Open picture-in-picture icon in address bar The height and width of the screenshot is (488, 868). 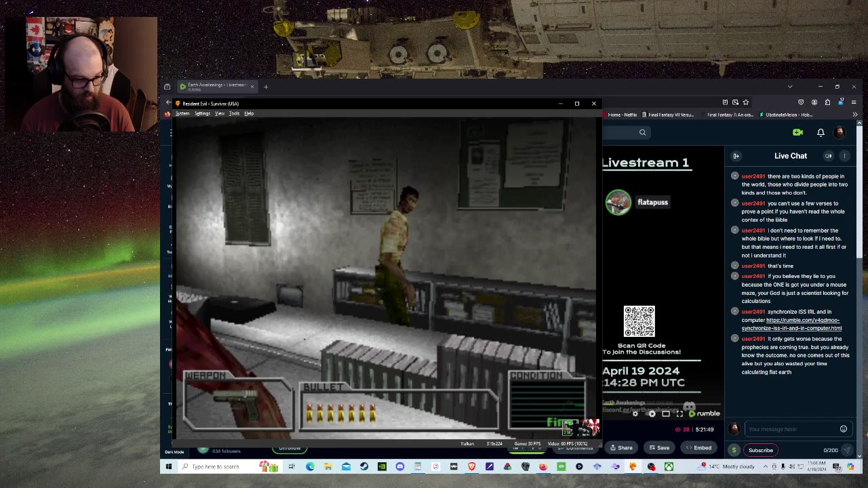735,102
